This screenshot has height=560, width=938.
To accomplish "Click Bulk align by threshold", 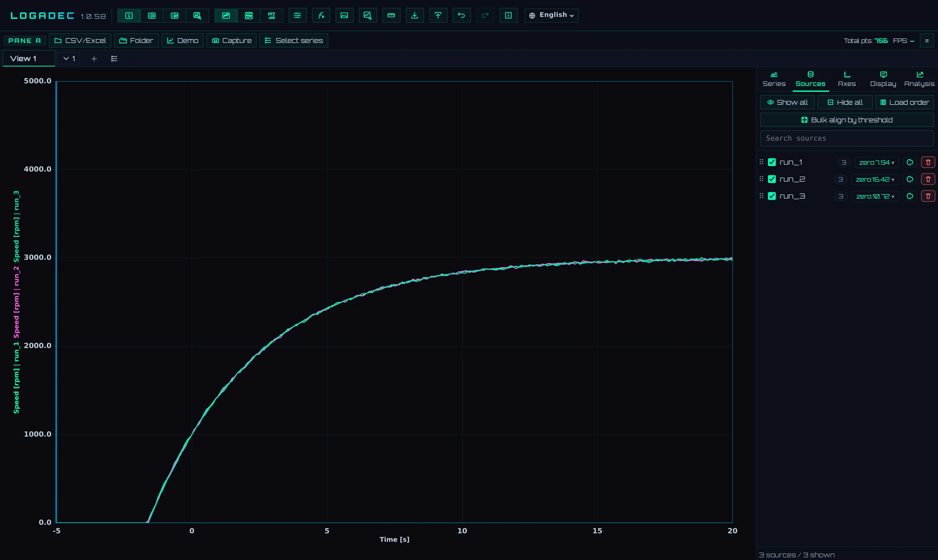I will coord(847,120).
